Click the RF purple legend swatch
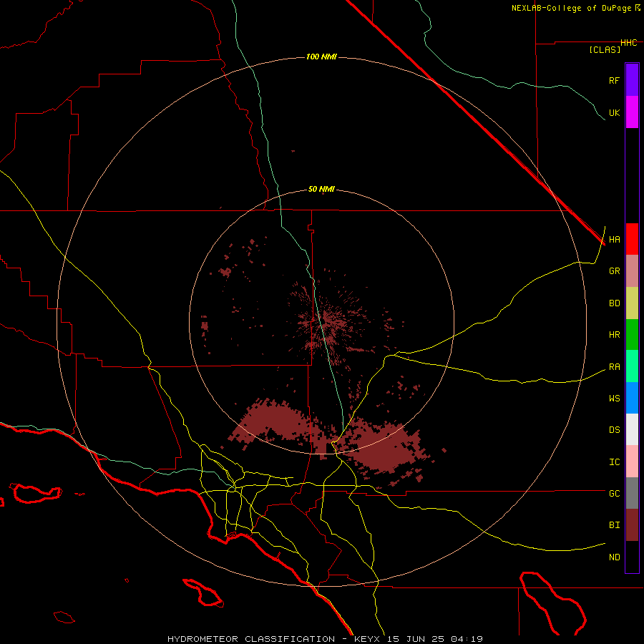Viewport: 644px width, 644px height. pyautogui.click(x=632, y=80)
